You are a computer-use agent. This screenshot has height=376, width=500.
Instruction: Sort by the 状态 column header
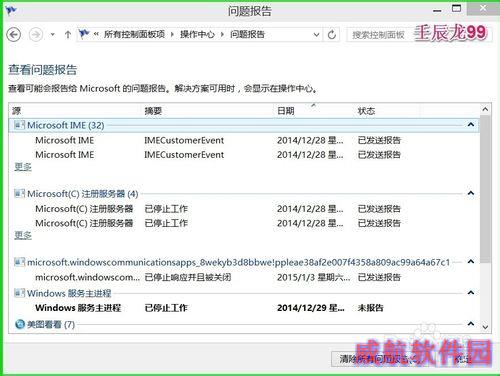(387, 111)
